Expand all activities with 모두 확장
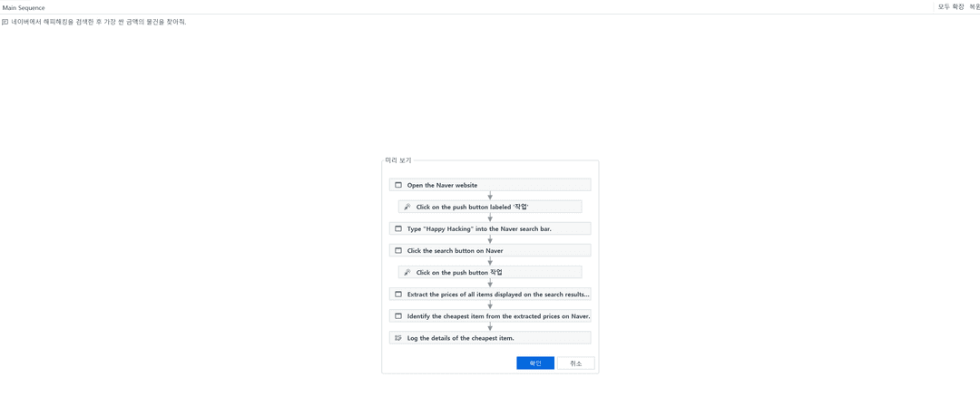Image resolution: width=980 pixels, height=416 pixels. coord(951,7)
